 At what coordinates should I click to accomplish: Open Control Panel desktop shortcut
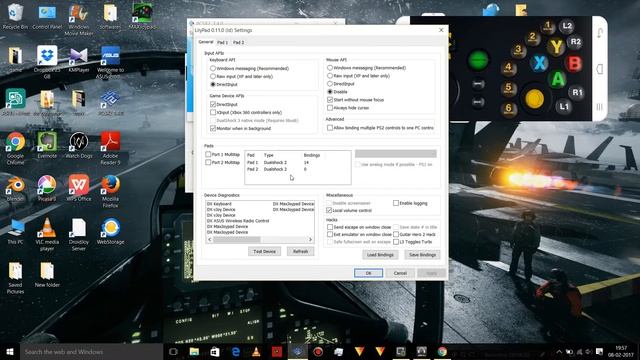[x=47, y=16]
